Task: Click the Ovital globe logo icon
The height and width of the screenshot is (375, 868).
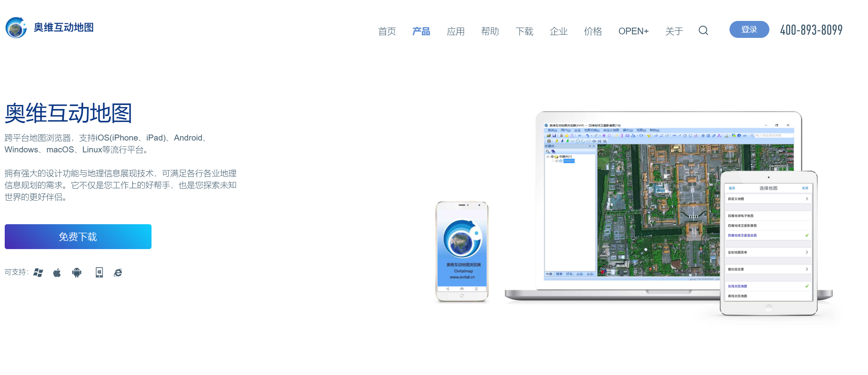Action: tap(16, 28)
